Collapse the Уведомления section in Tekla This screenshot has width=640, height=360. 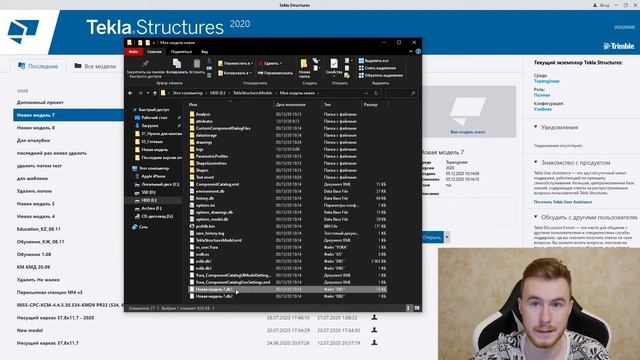pos(536,127)
